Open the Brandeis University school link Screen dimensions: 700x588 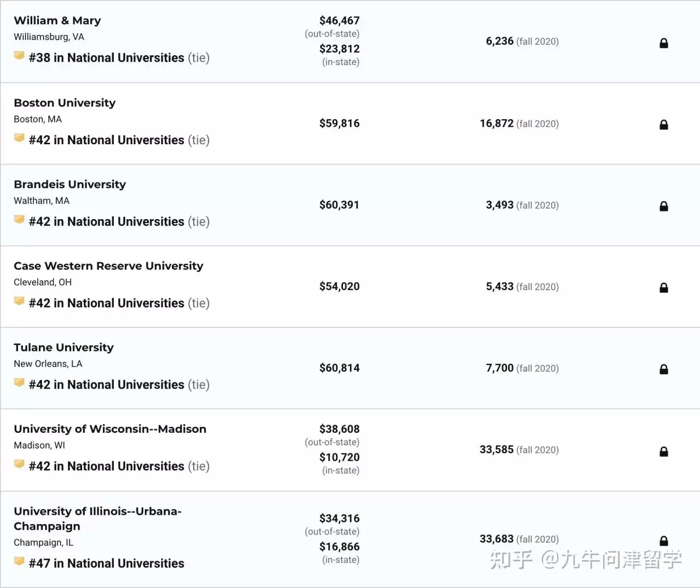69,184
